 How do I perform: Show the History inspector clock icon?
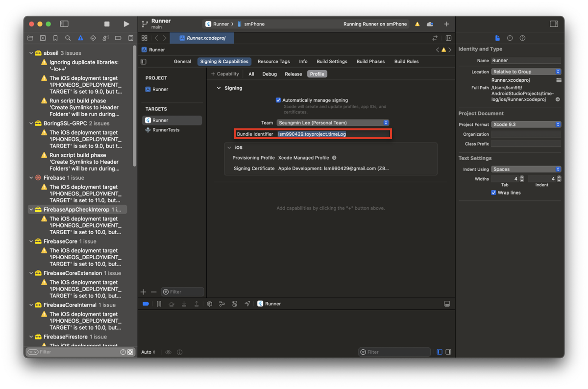point(510,38)
